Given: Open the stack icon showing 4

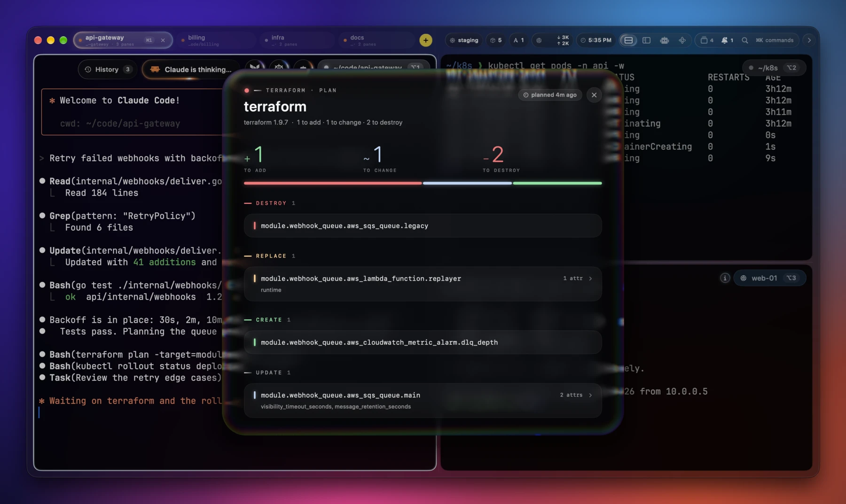Looking at the screenshot, I should pos(706,40).
